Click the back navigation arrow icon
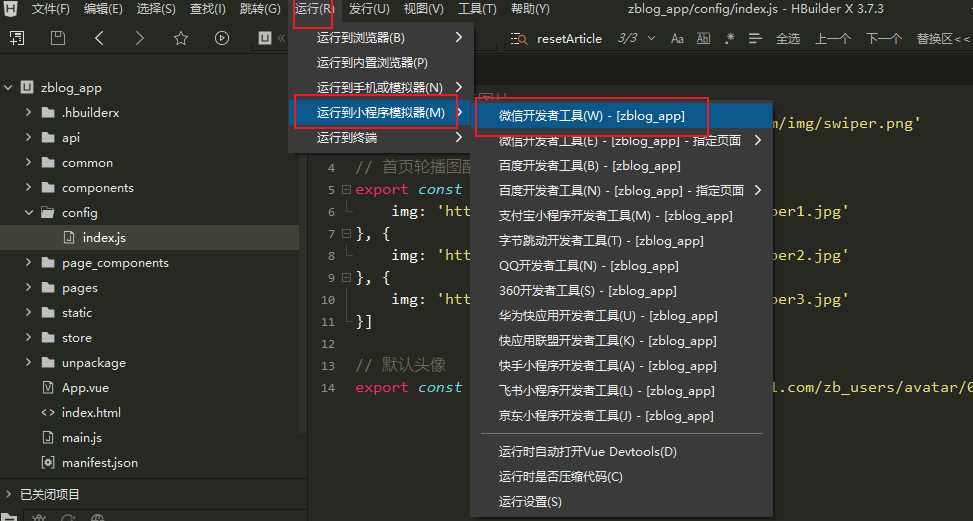This screenshot has width=973, height=521. 99,38
